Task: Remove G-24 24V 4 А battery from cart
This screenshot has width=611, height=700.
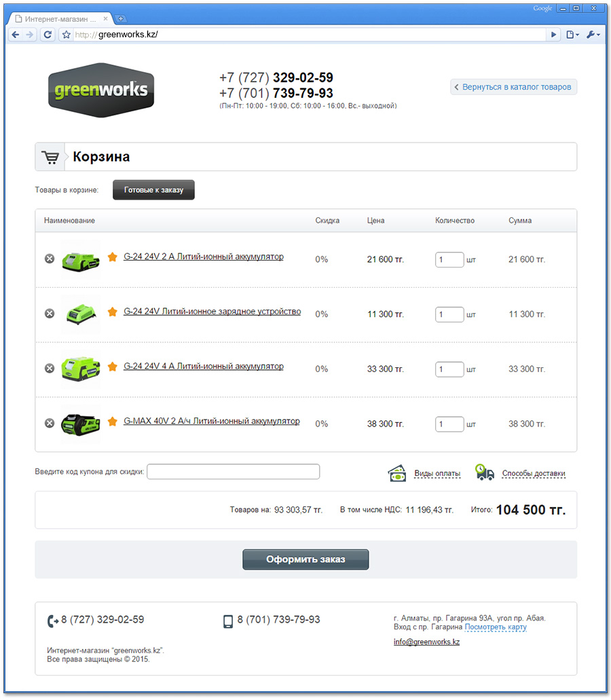Action: 50,368
